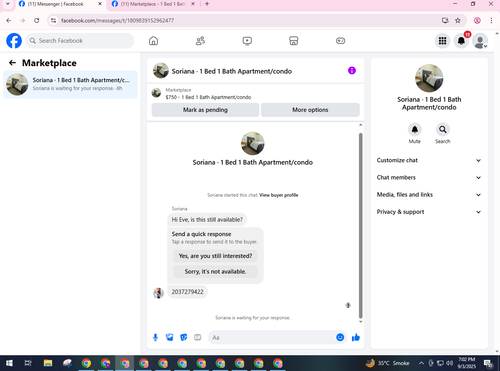Open the chat header listing avatar
The height and width of the screenshot is (371, 500).
(161, 71)
